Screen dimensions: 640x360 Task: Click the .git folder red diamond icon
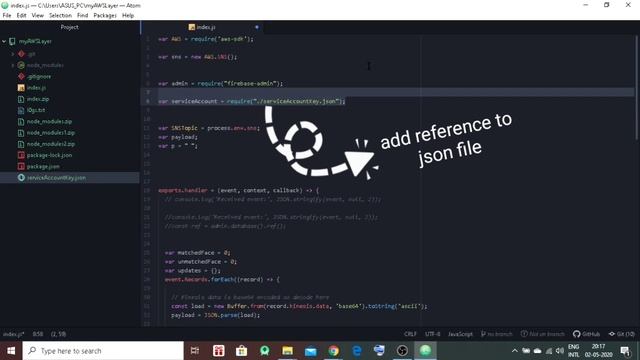tap(21, 54)
